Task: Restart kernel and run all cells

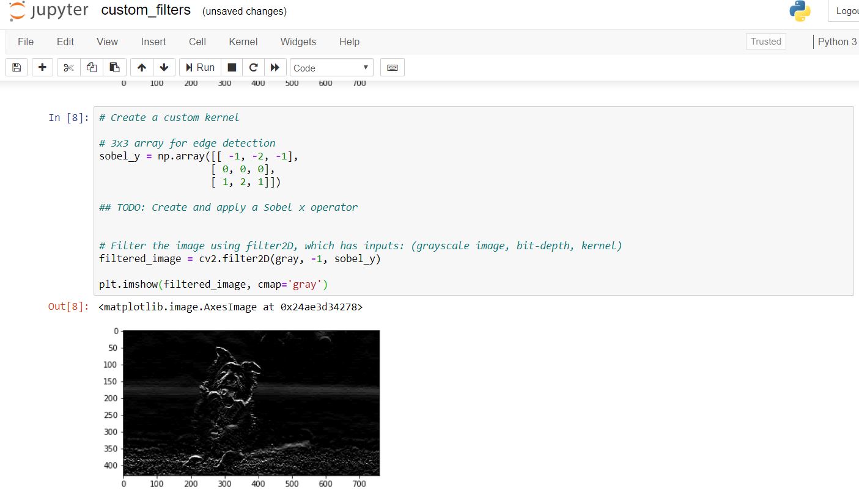Action: (x=275, y=67)
